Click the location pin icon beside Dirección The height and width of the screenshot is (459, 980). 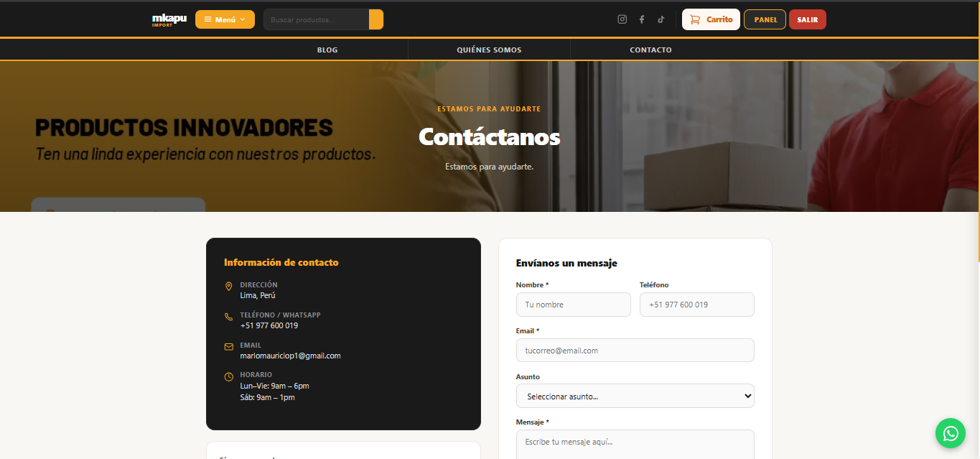pos(229,287)
